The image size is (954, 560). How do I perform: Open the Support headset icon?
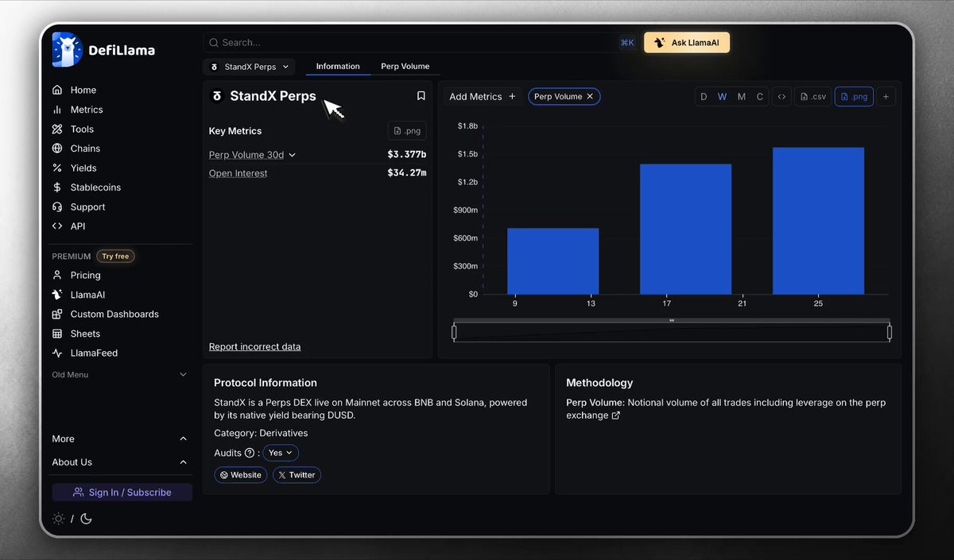pos(57,207)
